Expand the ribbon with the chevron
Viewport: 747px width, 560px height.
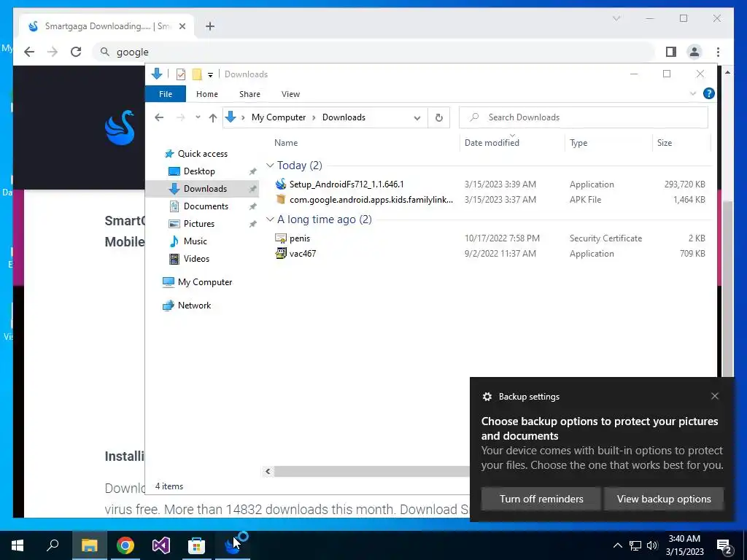(693, 93)
